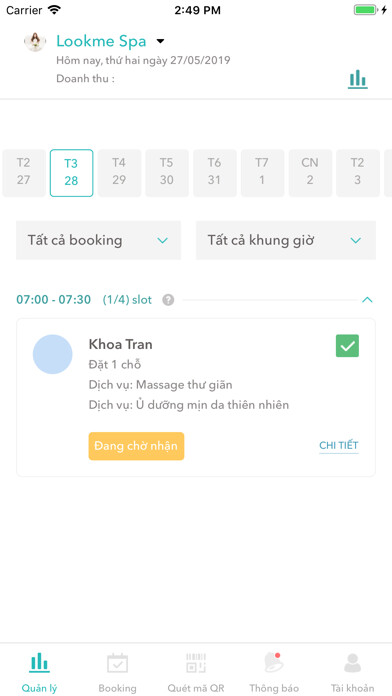Go to the Tài khoản account icon
Image resolution: width=392 pixels, height=696 pixels.
click(352, 664)
